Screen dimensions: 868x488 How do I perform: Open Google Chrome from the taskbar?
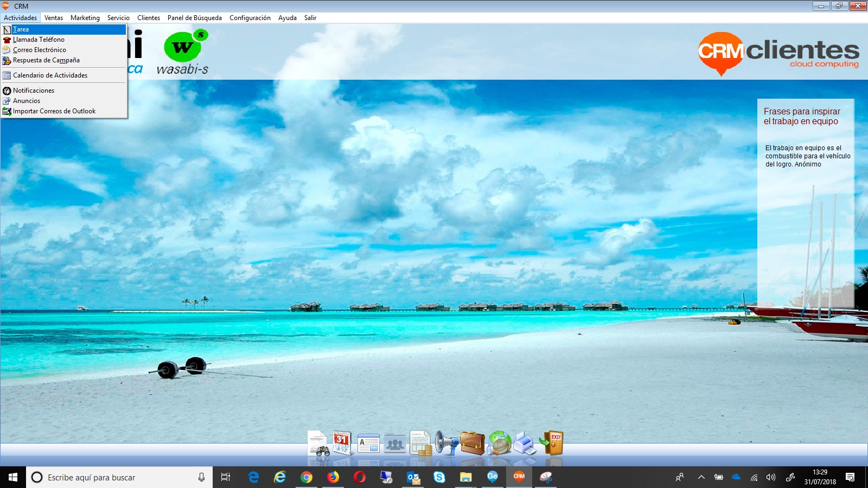click(307, 477)
